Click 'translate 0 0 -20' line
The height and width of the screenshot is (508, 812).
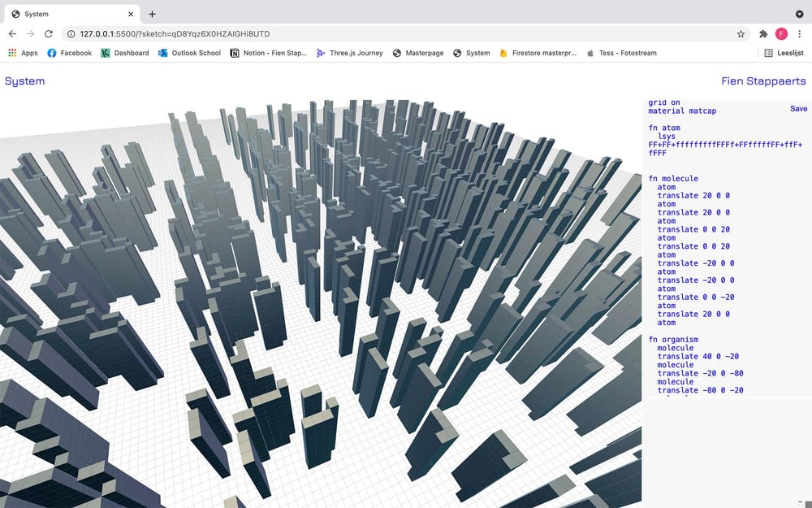[696, 297]
